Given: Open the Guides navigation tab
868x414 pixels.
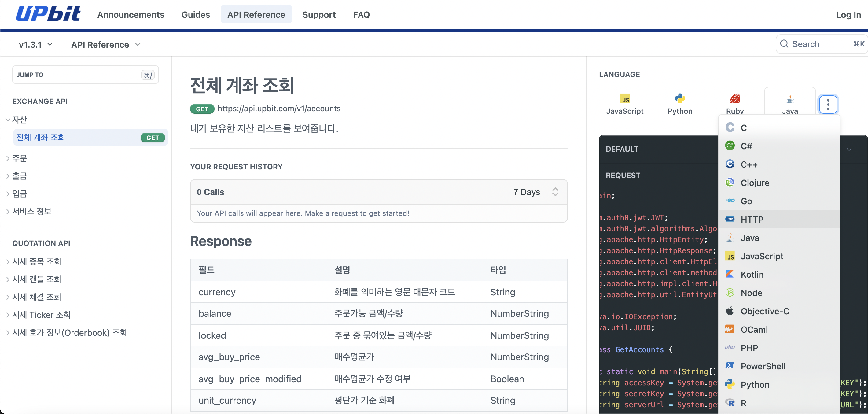Looking at the screenshot, I should [195, 14].
